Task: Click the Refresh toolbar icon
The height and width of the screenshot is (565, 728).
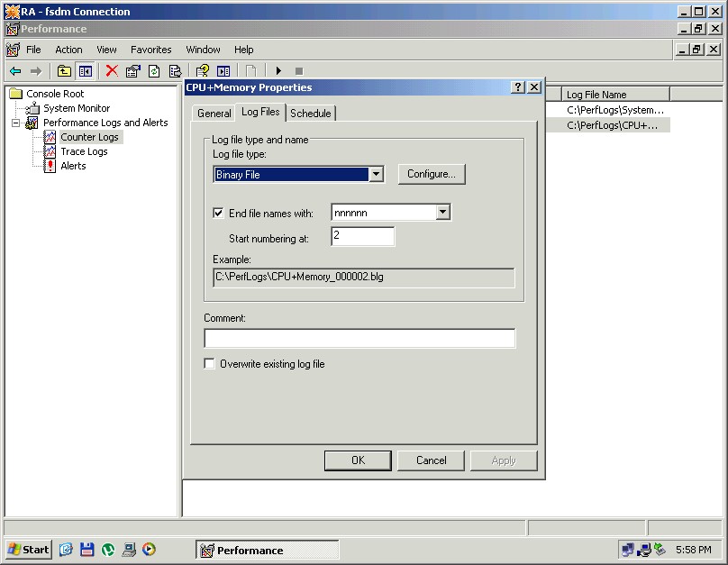Action: [154, 71]
